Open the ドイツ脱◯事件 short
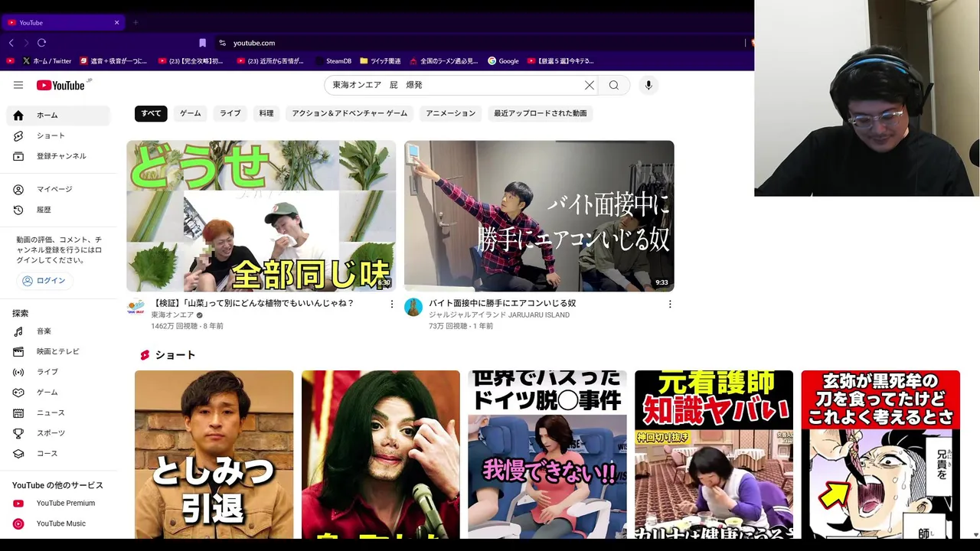The image size is (980, 551). click(547, 455)
